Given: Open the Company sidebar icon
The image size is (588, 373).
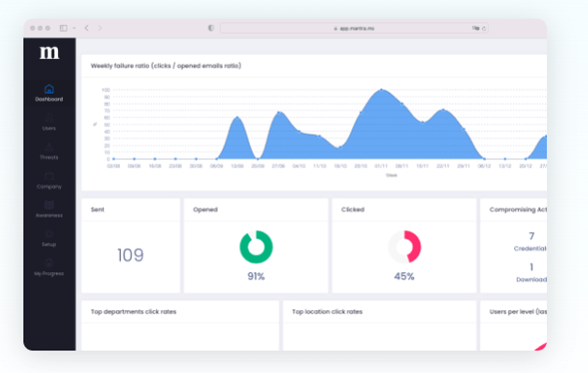Looking at the screenshot, I should pos(49,176).
